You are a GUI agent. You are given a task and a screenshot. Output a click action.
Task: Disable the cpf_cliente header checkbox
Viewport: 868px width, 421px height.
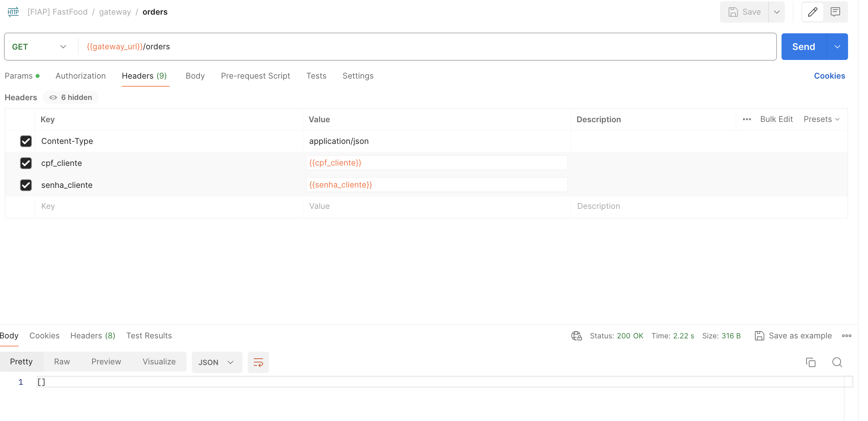click(x=26, y=163)
